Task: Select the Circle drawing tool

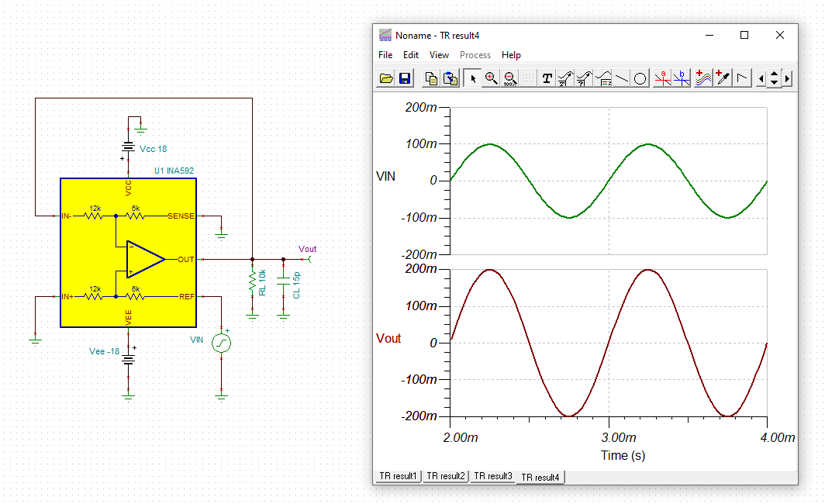Action: point(640,78)
